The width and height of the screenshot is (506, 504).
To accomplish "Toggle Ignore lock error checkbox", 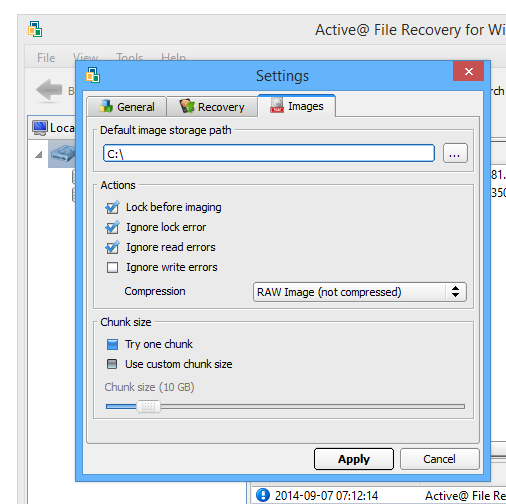I will tap(112, 227).
